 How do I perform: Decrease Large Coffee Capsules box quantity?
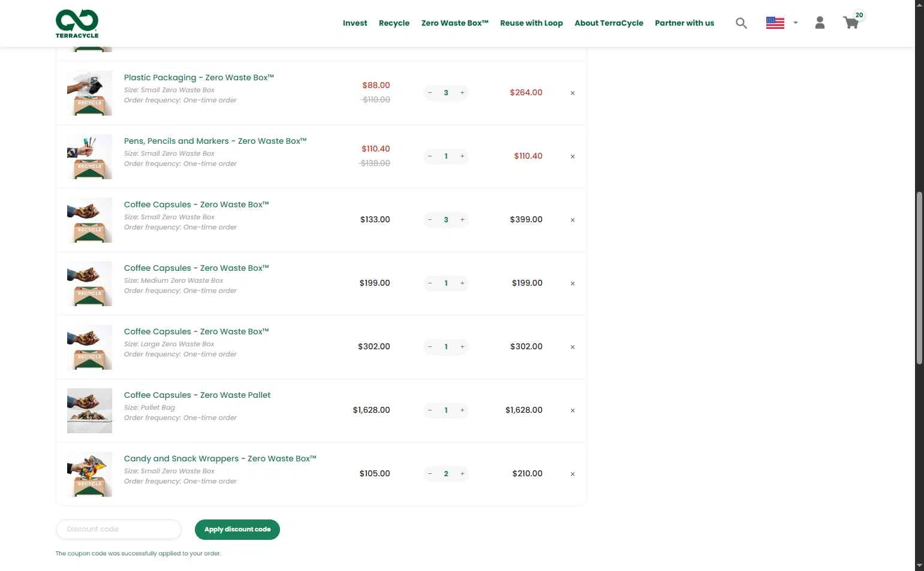click(x=430, y=347)
